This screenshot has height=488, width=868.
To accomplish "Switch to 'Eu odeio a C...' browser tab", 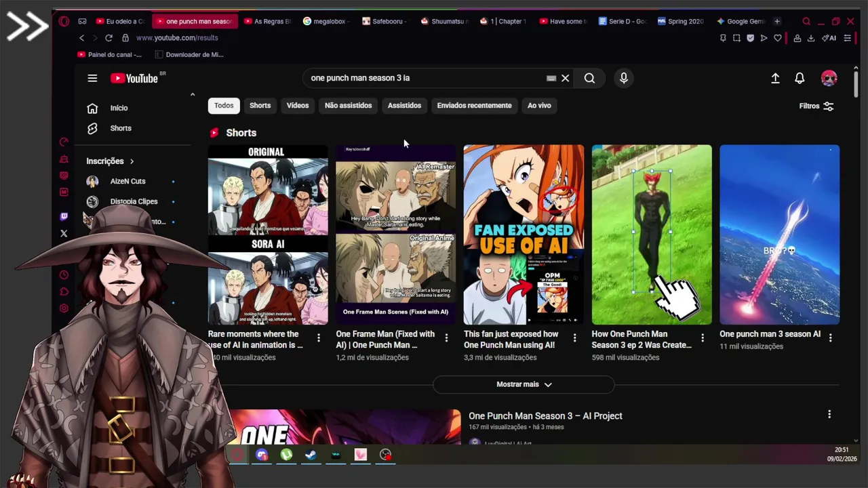I will (121, 21).
